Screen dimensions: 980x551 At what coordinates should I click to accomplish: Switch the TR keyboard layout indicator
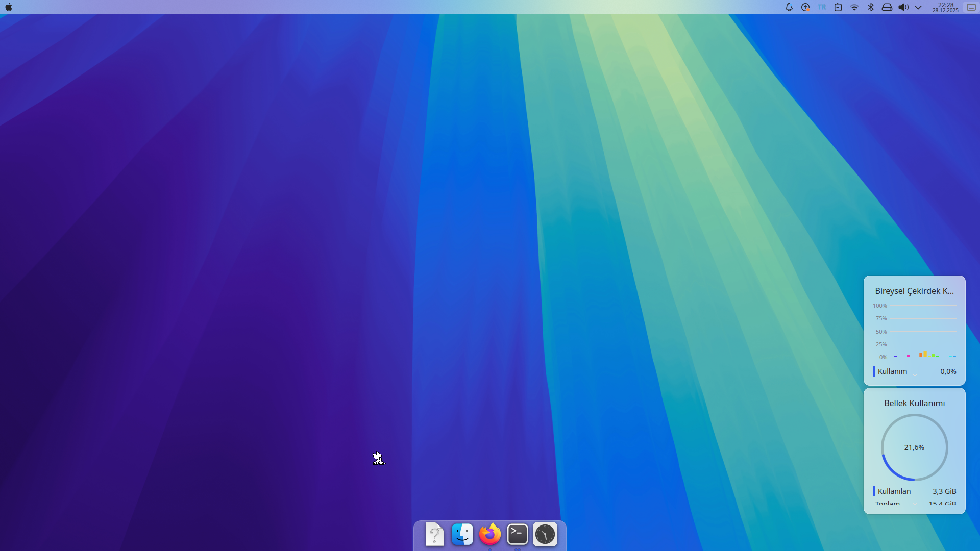[x=822, y=7]
